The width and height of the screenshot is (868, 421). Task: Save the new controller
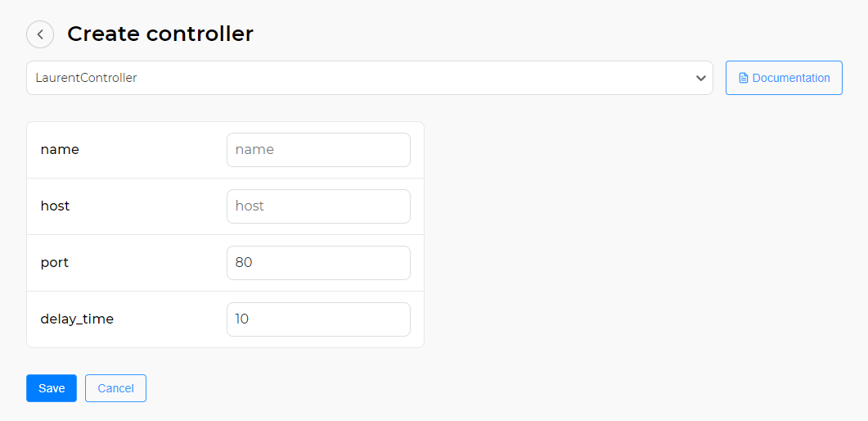(52, 388)
